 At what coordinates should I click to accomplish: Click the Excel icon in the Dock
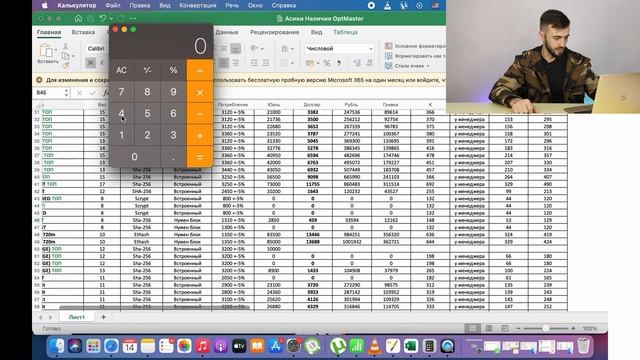tap(411, 346)
